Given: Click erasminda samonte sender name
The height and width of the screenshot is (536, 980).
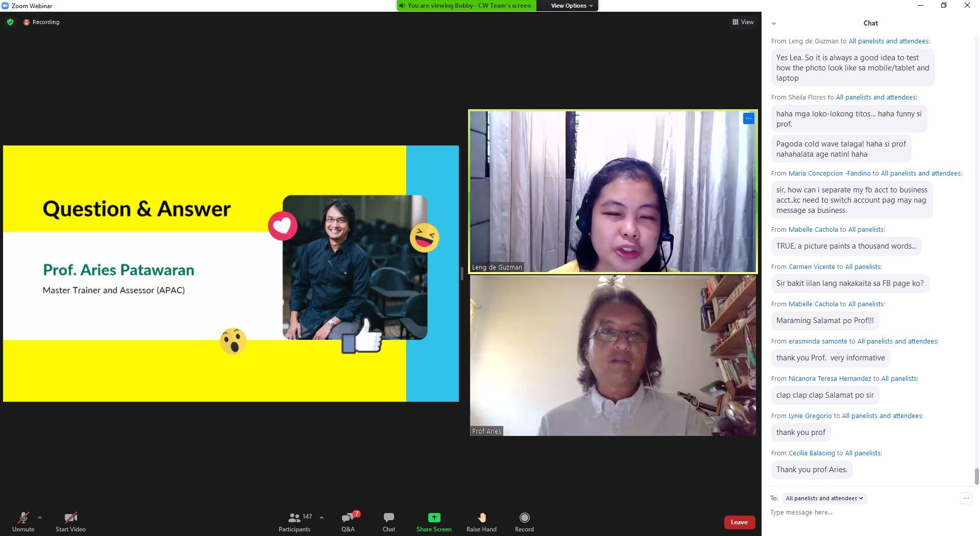Looking at the screenshot, I should [818, 342].
